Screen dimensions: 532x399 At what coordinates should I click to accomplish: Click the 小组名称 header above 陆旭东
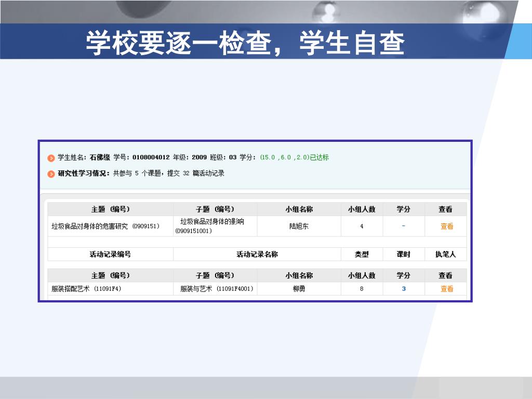click(299, 209)
